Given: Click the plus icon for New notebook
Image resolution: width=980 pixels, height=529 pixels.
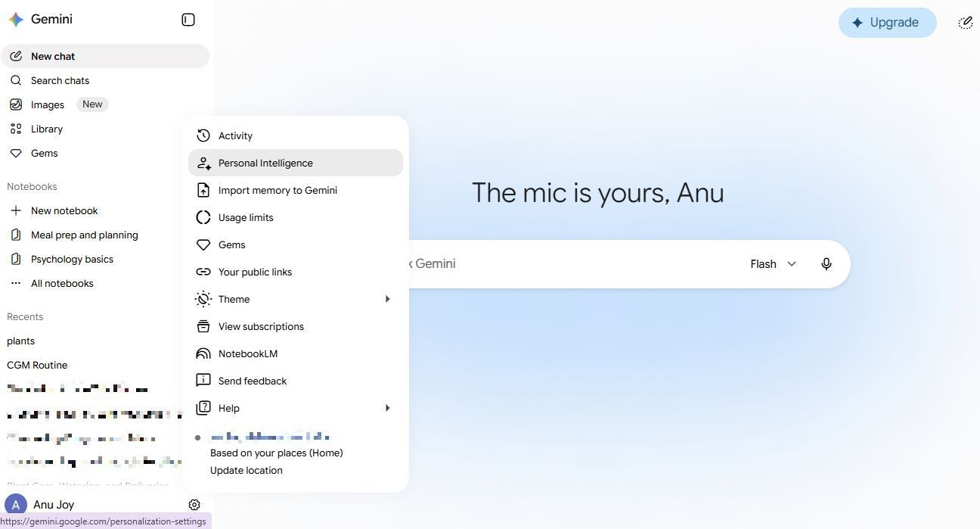Looking at the screenshot, I should point(16,210).
